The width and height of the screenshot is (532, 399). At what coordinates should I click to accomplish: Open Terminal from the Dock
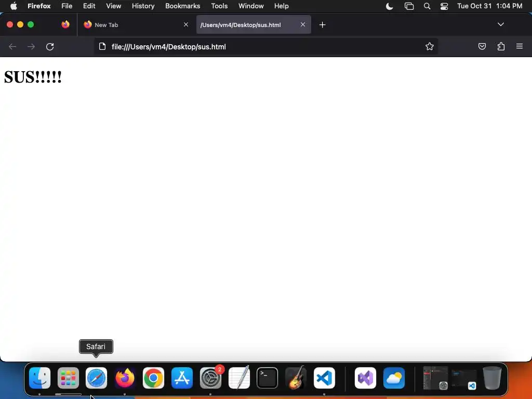[x=268, y=378]
